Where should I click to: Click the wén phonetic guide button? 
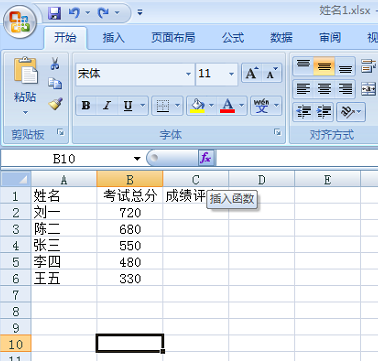261,106
